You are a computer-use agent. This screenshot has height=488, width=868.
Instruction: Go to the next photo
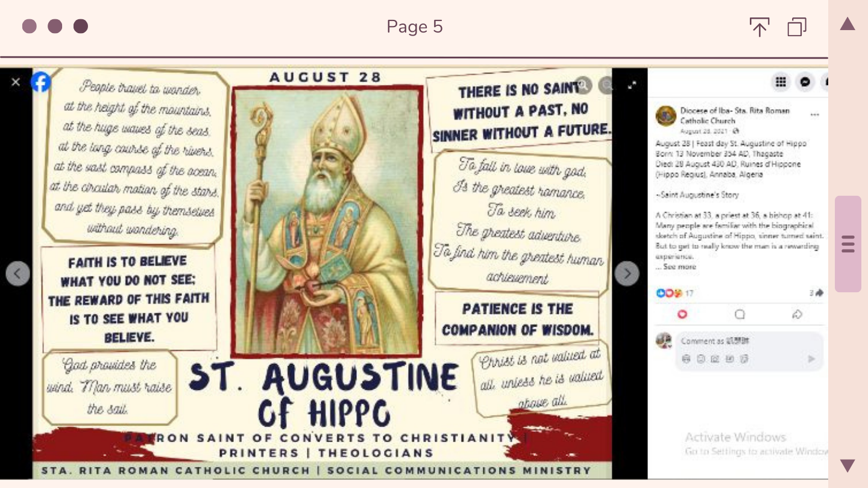(x=627, y=274)
